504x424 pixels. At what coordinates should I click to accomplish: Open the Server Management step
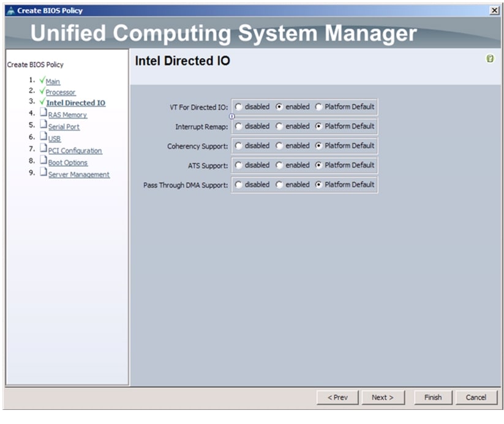click(x=79, y=174)
